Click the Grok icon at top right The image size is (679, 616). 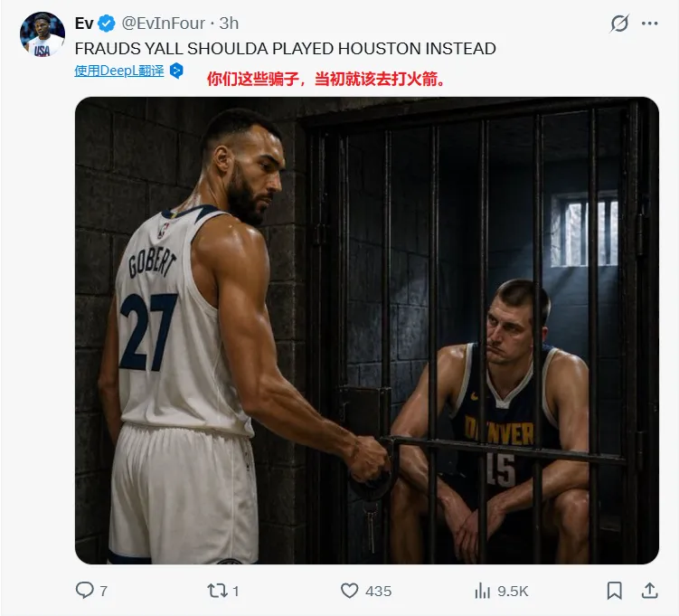pyautogui.click(x=619, y=24)
